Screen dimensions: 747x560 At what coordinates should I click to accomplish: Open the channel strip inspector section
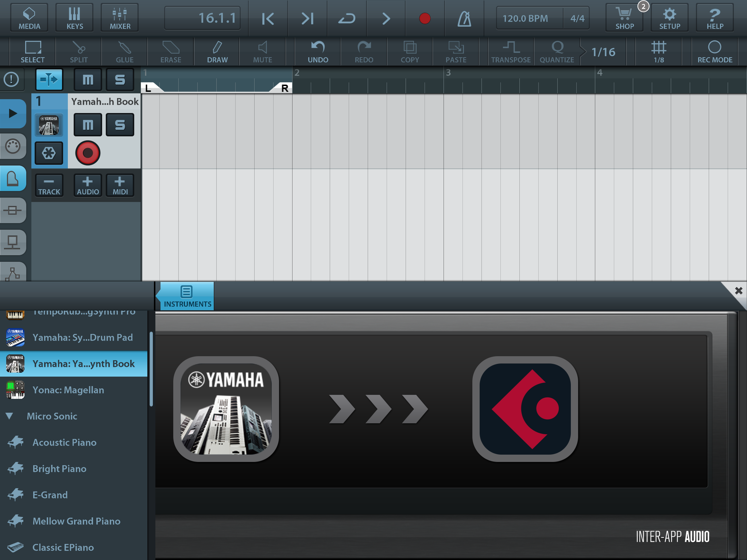pos(13,242)
